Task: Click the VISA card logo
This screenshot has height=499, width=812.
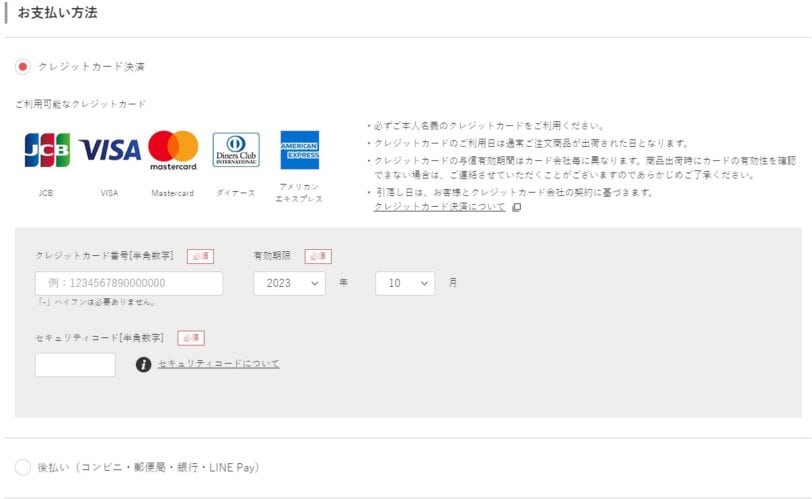Action: pos(110,150)
